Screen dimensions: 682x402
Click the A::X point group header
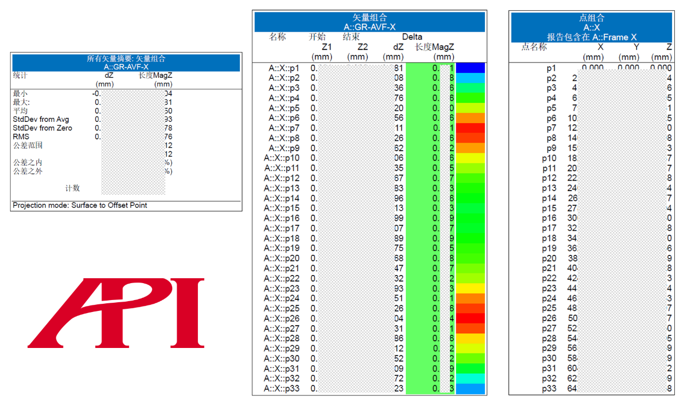[x=592, y=27]
